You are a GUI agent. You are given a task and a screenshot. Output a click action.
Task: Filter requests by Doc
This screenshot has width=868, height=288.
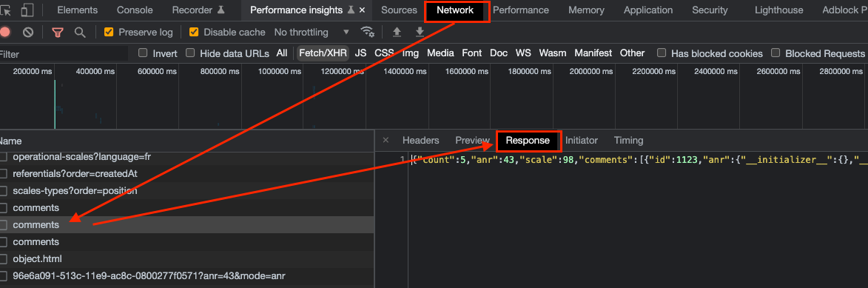pyautogui.click(x=499, y=53)
